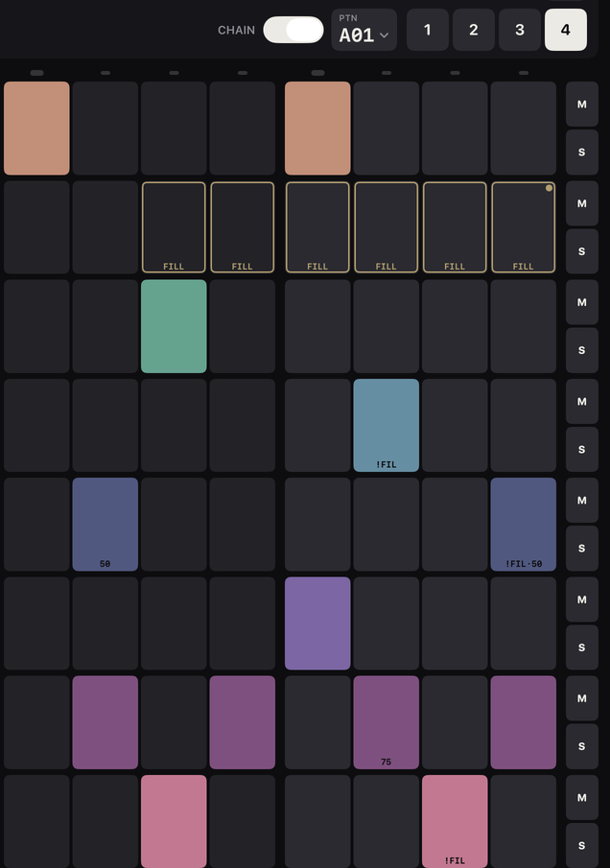Activate empty step 1 on green track 3
The height and width of the screenshot is (868, 610).
click(x=36, y=327)
